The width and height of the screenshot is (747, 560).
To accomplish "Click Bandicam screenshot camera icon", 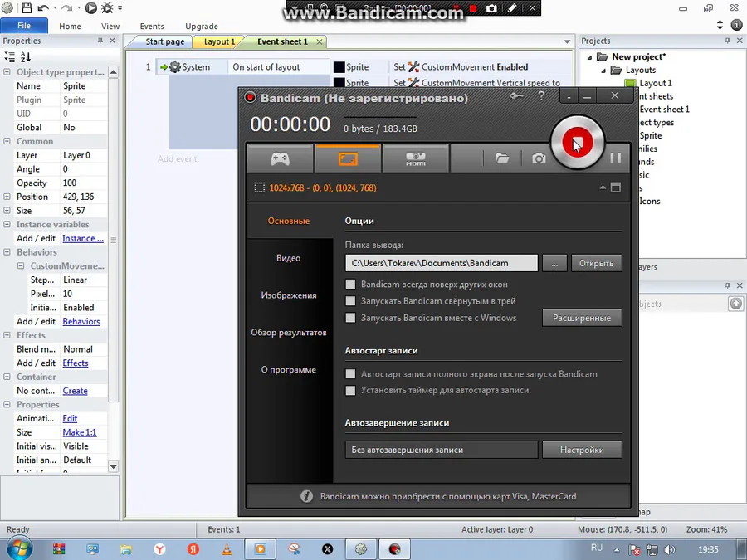I will point(539,158).
